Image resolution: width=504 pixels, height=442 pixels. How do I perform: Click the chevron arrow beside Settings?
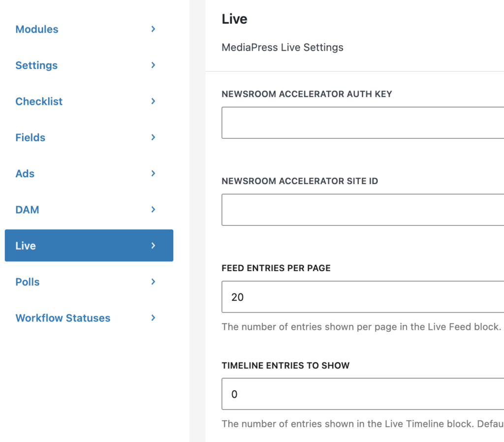pyautogui.click(x=154, y=65)
